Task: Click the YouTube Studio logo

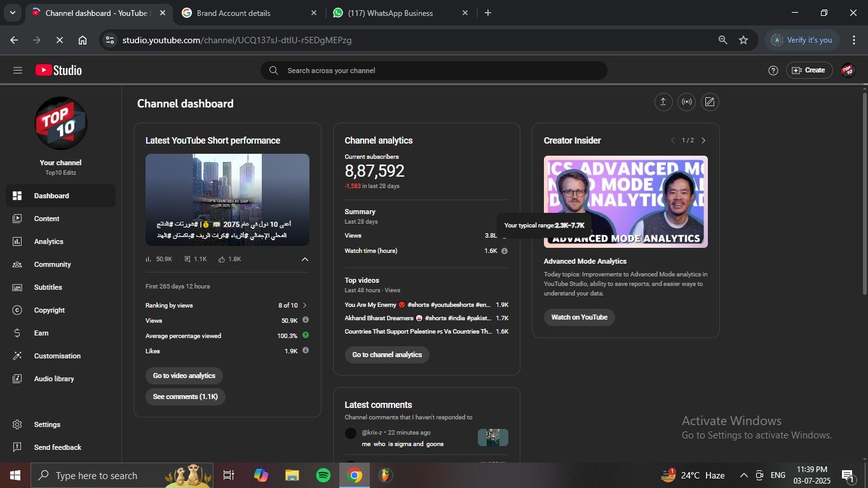Action: tap(58, 71)
